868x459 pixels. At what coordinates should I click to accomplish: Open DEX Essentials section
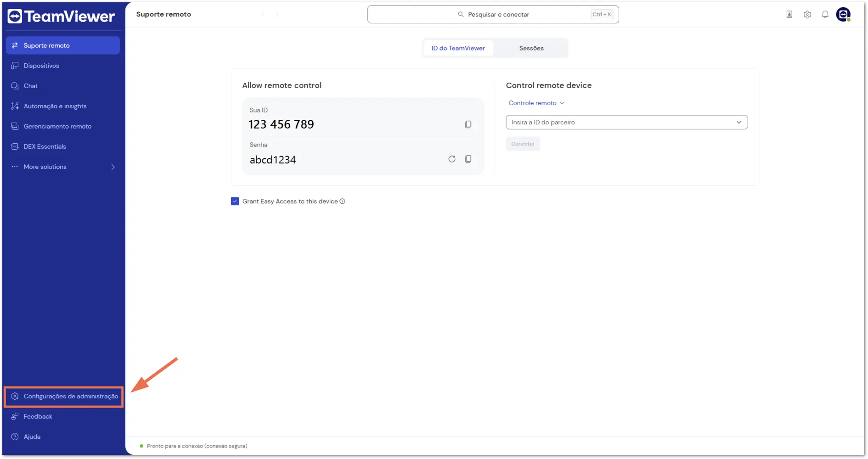(x=63, y=146)
